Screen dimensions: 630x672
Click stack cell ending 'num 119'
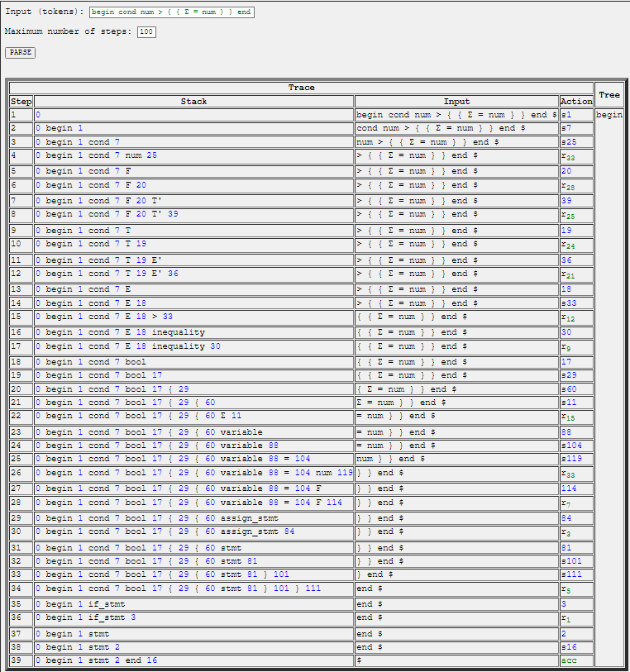(x=193, y=473)
